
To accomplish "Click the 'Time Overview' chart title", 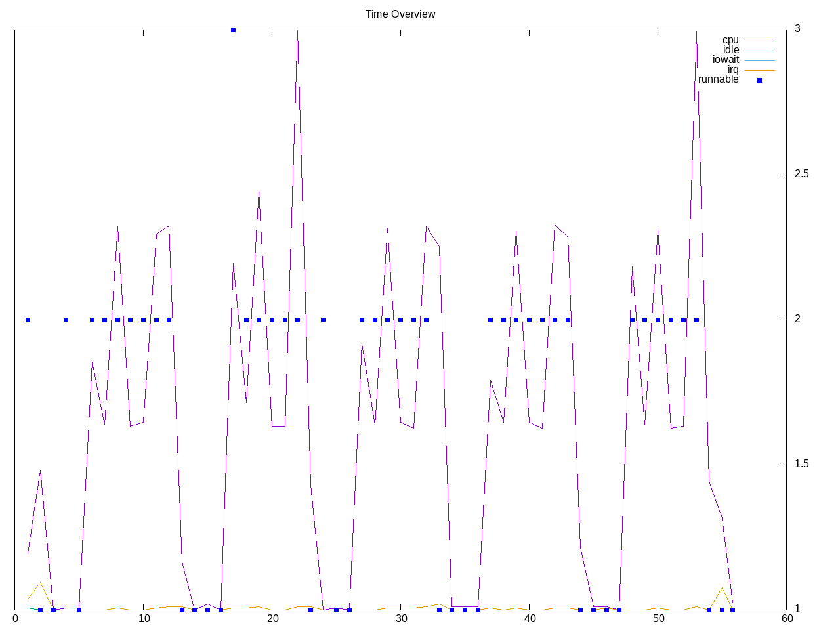I will tap(400, 14).
